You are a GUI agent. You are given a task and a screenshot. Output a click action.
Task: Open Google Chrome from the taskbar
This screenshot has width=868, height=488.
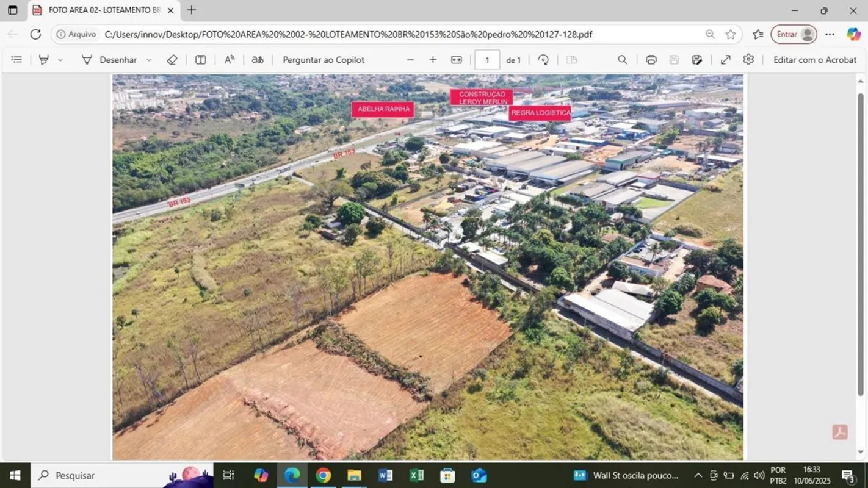pos(323,475)
